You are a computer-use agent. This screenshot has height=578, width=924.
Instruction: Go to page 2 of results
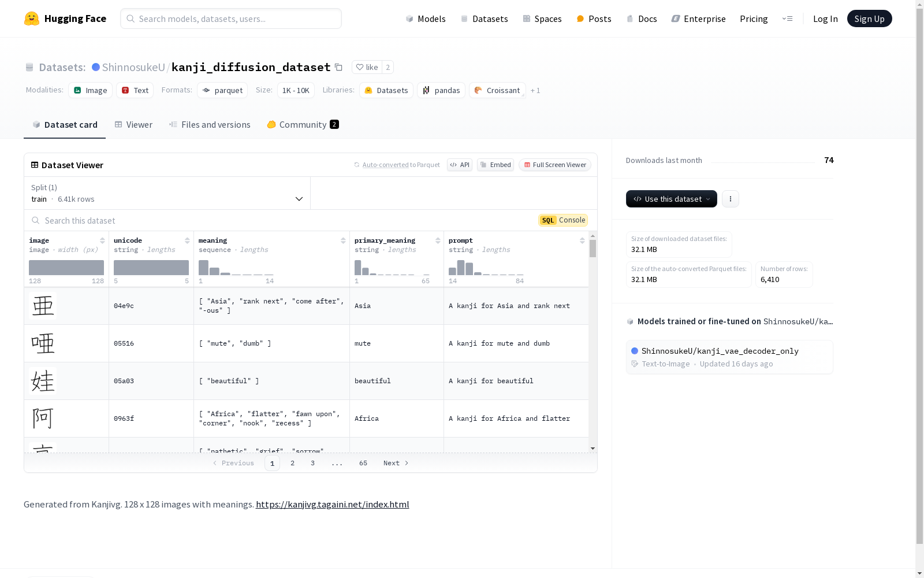293,463
